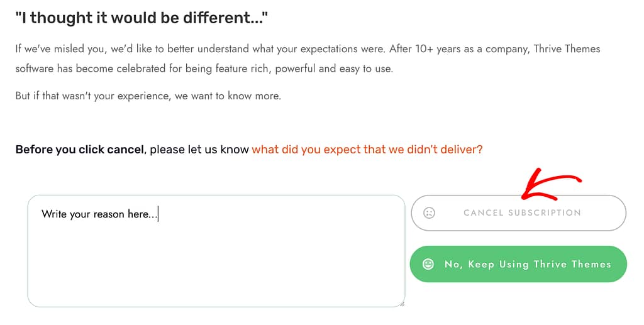The height and width of the screenshot is (325, 644).
Task: Click the "Write your reason here..." placeholder text
Action: (x=99, y=214)
